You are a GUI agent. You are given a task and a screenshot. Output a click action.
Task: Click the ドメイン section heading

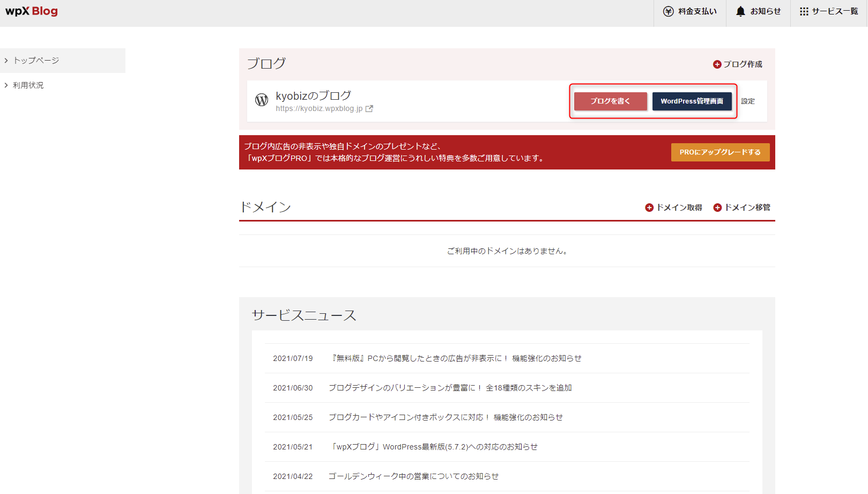point(265,207)
